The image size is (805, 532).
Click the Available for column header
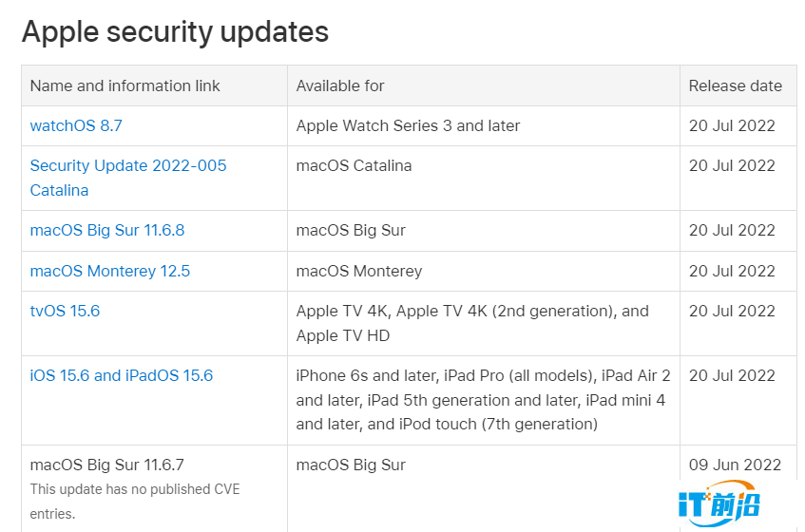[340, 85]
